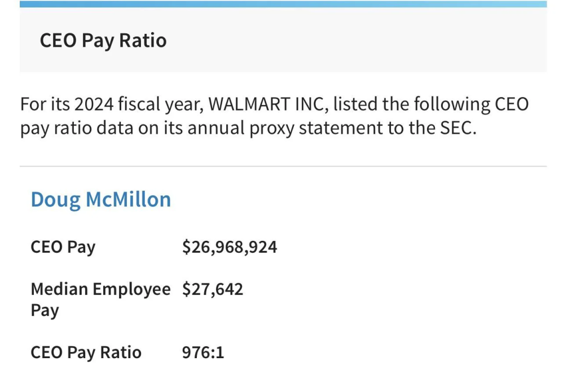The image size is (564, 392).
Task: Click the "annual proxy statement" phrase
Action: tap(279, 129)
